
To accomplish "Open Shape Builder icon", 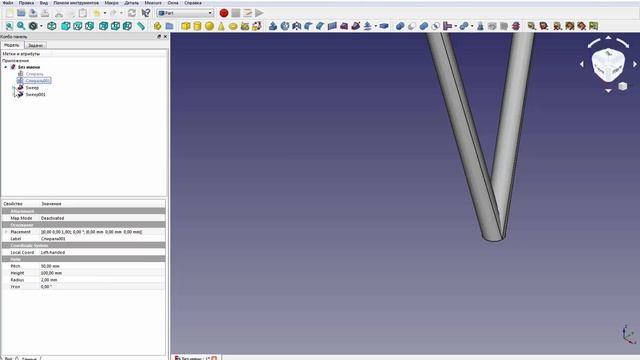I will (257, 26).
